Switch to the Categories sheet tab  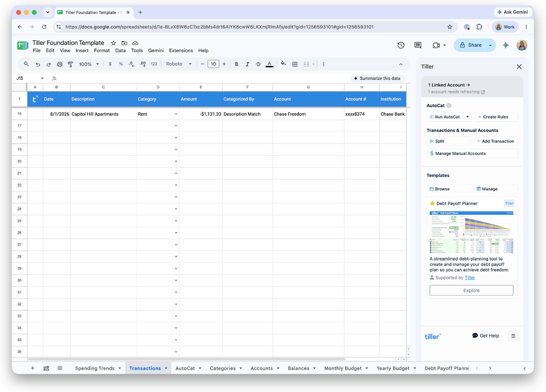pyautogui.click(x=222, y=368)
